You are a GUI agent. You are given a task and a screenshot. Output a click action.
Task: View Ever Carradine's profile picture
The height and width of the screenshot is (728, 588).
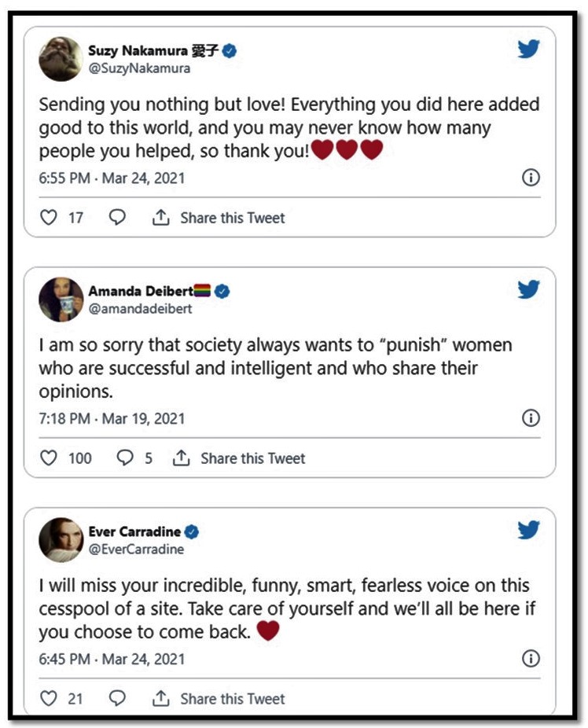tap(61, 539)
